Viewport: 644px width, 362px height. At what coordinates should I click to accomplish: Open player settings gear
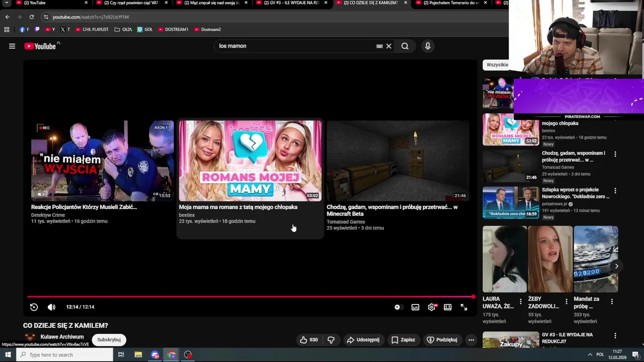pyautogui.click(x=432, y=307)
